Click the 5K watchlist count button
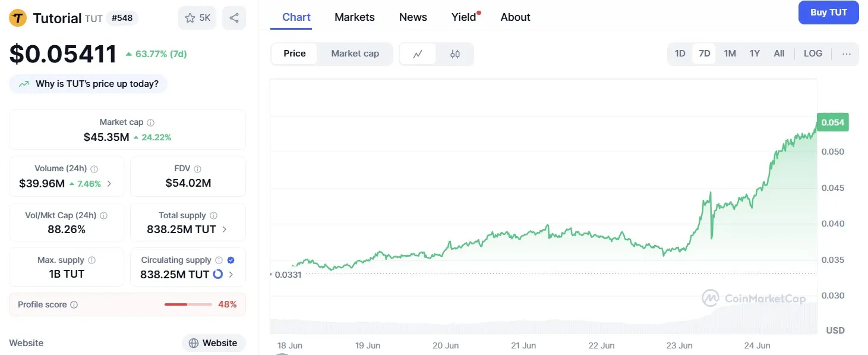 (197, 18)
